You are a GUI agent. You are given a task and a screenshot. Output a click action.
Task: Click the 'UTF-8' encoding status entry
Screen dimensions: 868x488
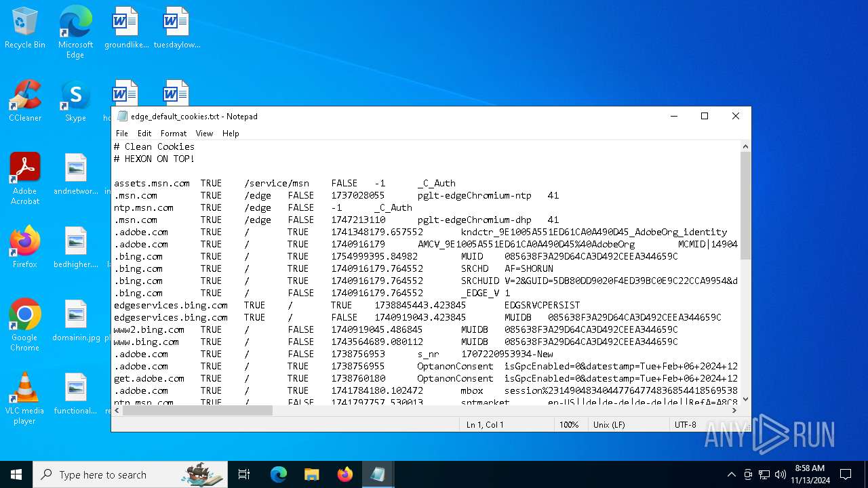686,424
